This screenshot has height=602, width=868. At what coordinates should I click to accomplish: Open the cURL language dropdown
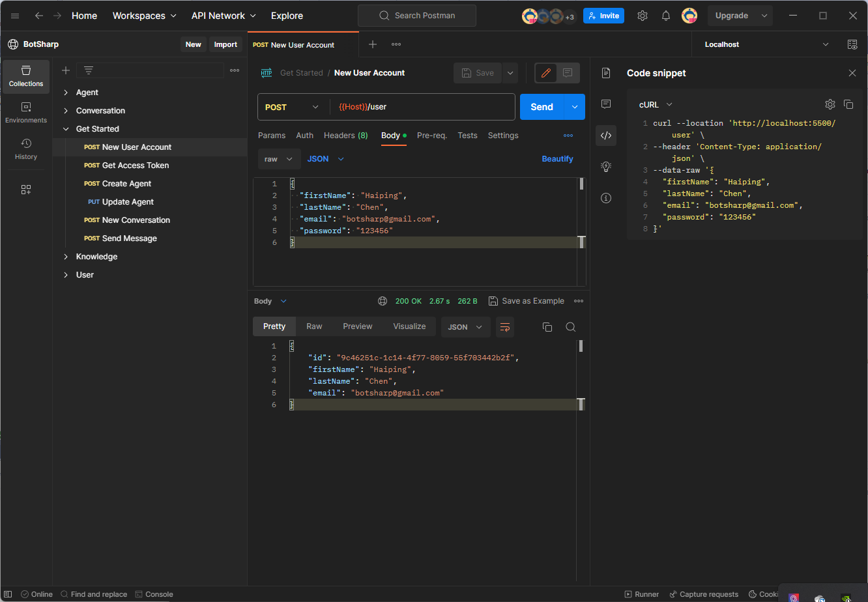[x=656, y=104]
